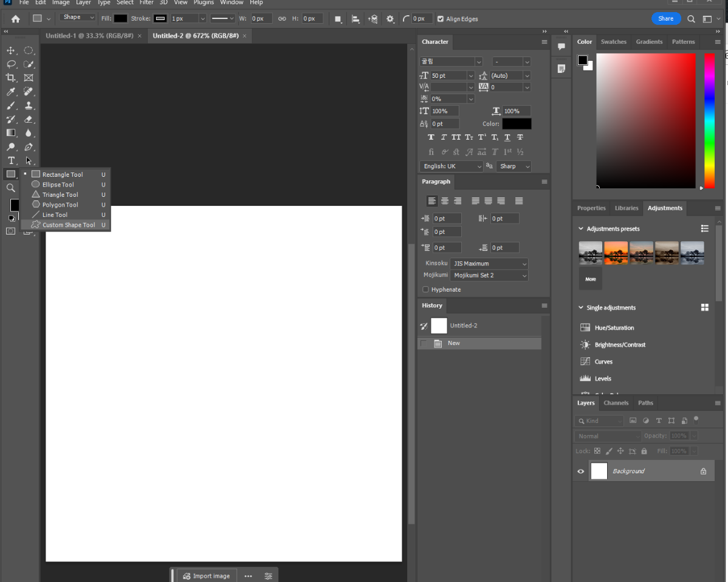This screenshot has width=728, height=582.
Task: Switch to the Untitled-1 document tab
Action: pos(89,36)
